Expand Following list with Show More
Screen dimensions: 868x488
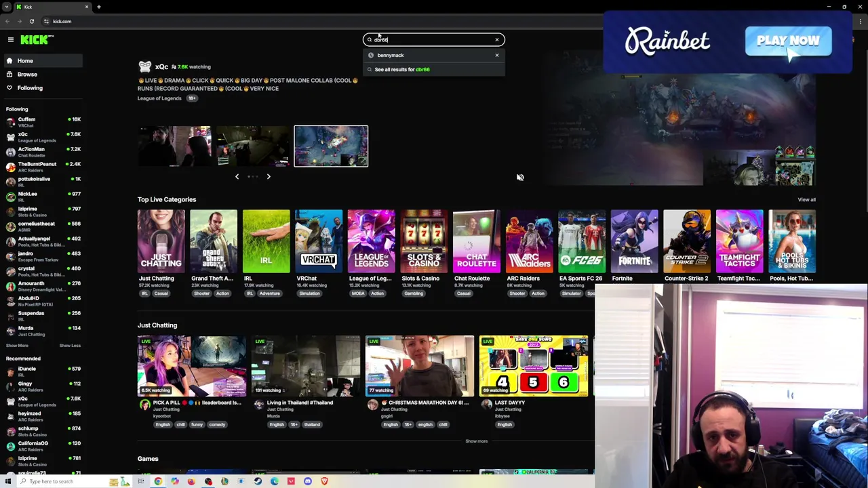[x=17, y=346]
